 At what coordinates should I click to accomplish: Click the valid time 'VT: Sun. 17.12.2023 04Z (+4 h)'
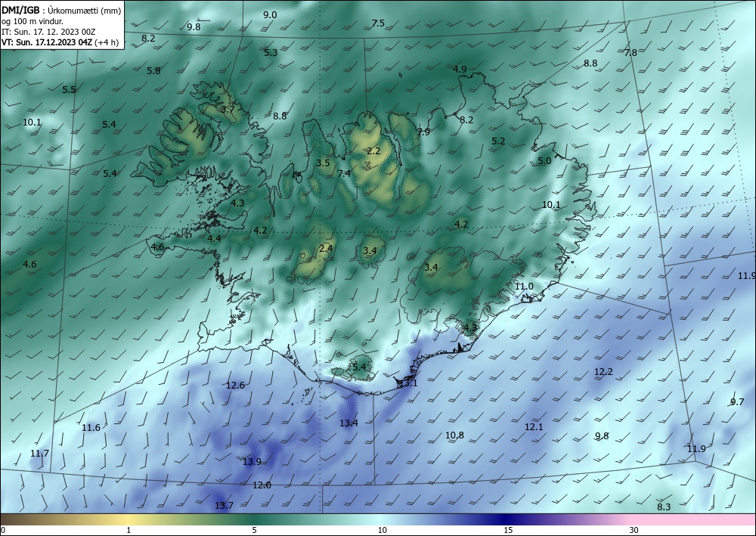tap(60, 42)
